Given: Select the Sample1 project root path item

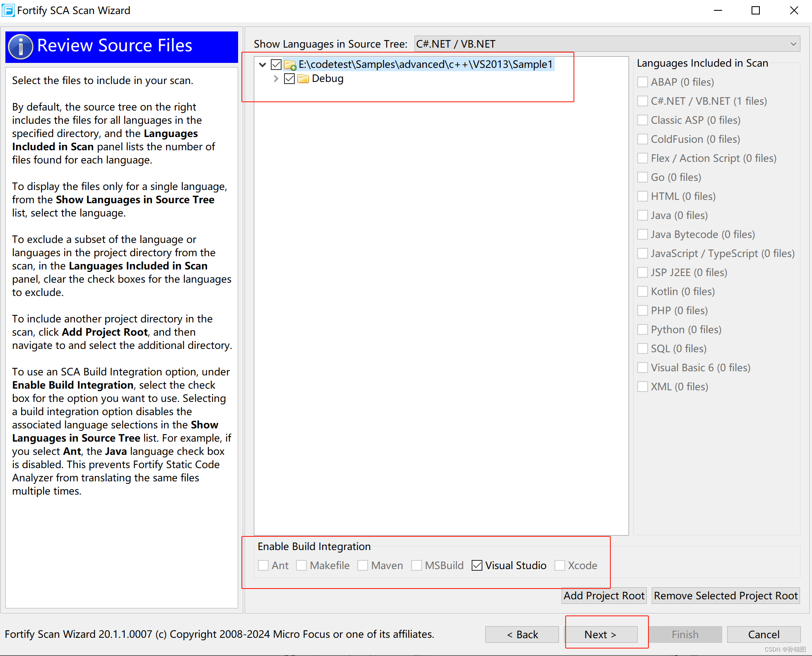Looking at the screenshot, I should click(425, 65).
